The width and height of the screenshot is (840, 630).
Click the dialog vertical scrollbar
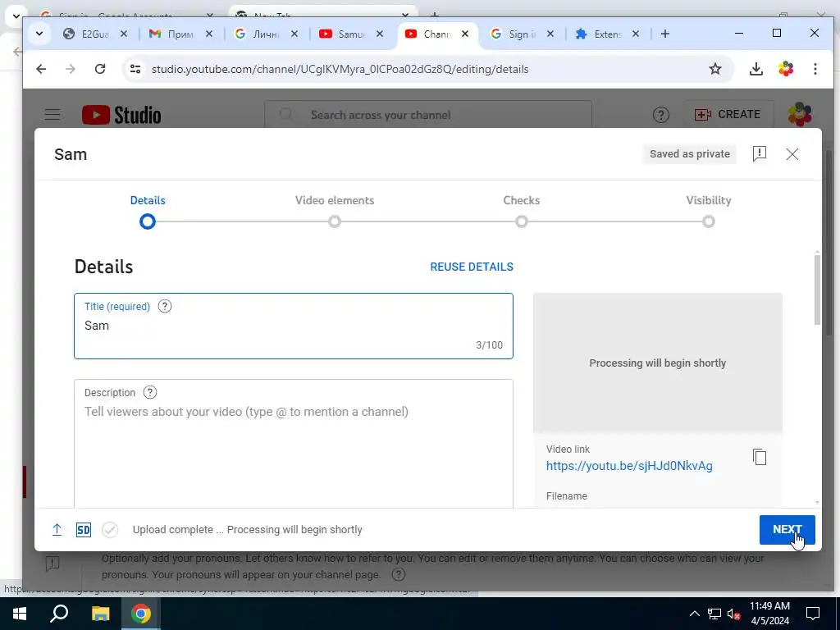point(817,290)
